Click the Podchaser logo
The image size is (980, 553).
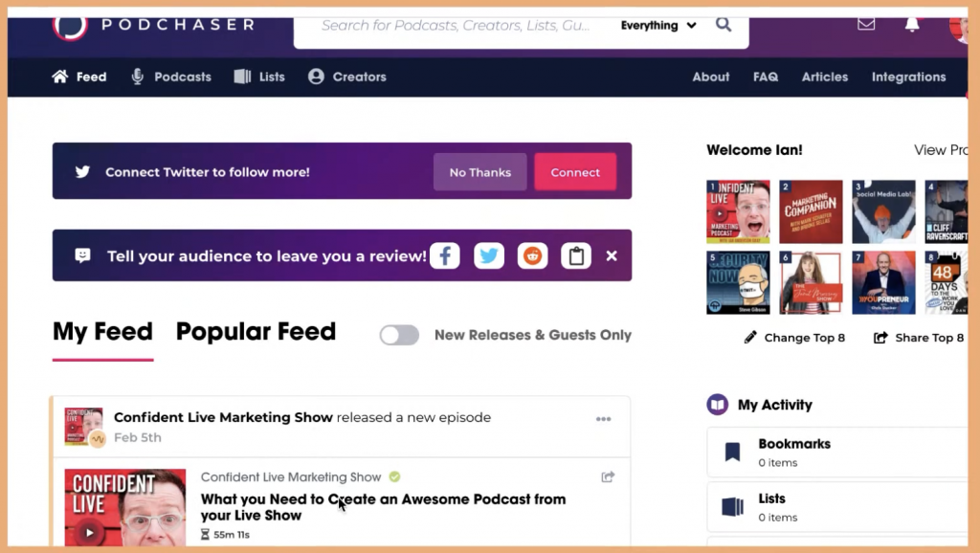154,25
